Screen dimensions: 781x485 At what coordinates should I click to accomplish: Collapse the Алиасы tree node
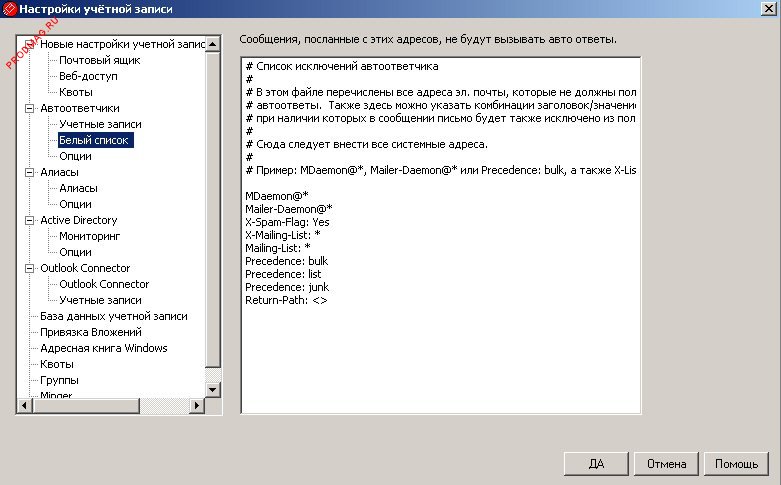point(29,172)
